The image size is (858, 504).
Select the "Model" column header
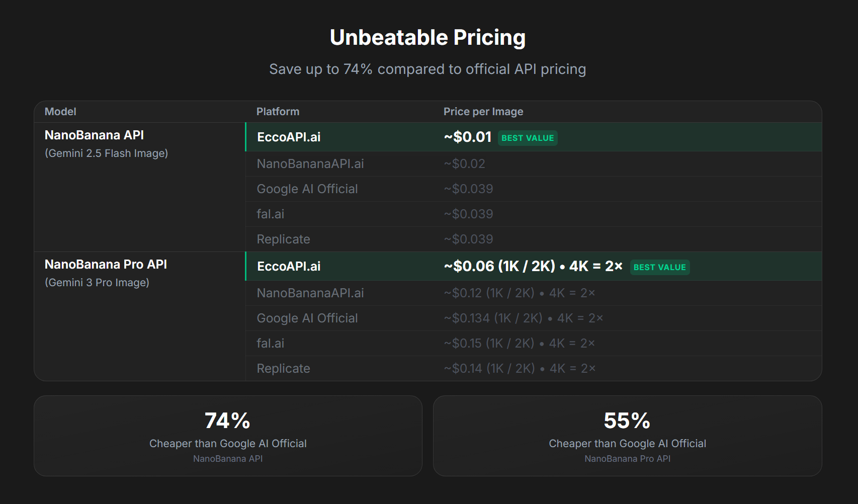(60, 112)
